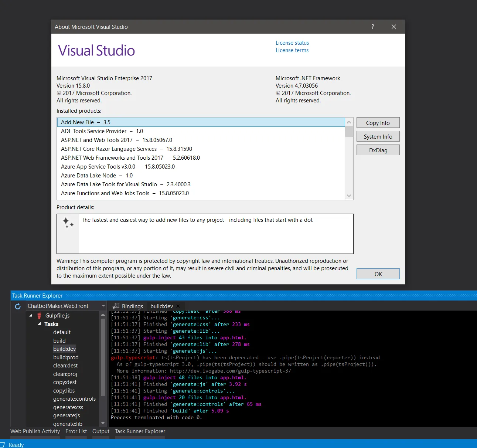477x448 pixels.
Task: Open the Web Publish Activity tab
Action: (35, 431)
